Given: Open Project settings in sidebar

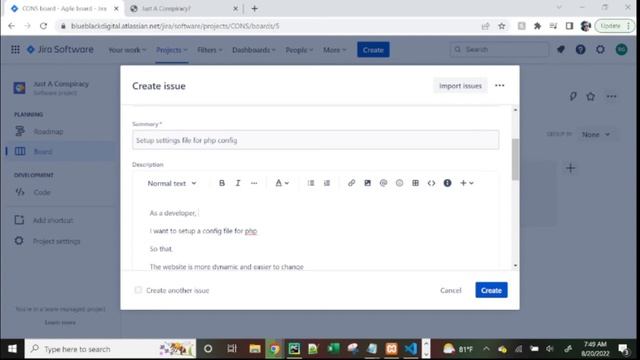Looking at the screenshot, I should 60,241.
